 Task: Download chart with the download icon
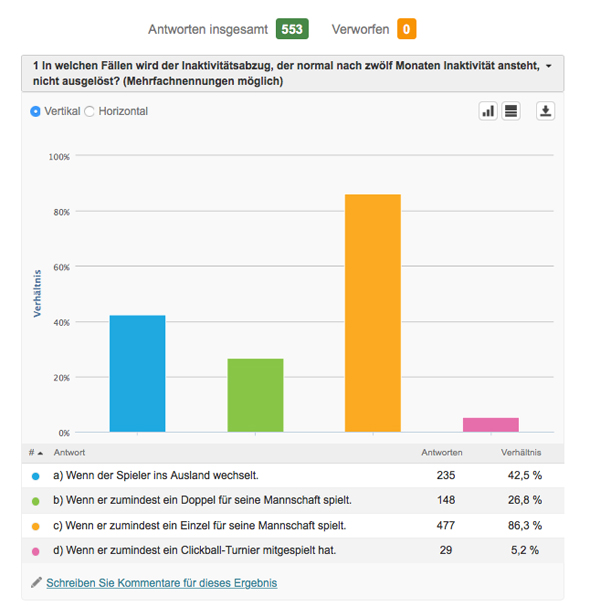click(x=545, y=111)
